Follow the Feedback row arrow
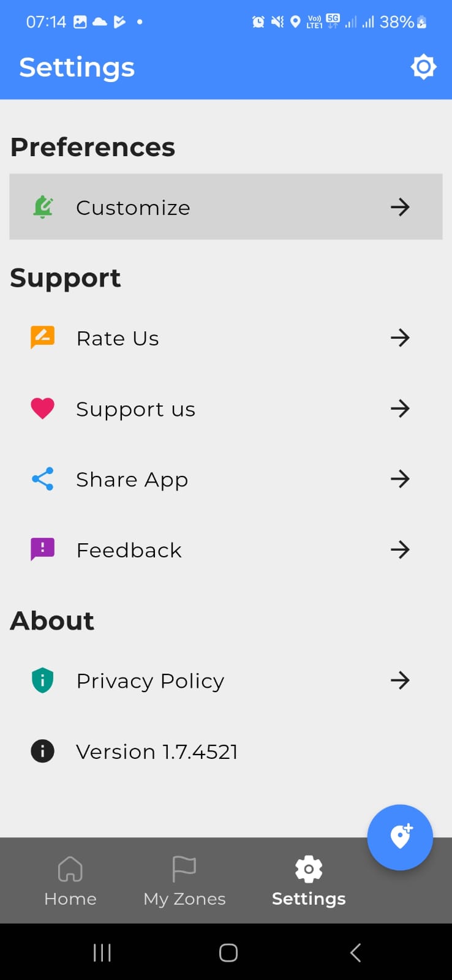The height and width of the screenshot is (980, 452). click(400, 549)
